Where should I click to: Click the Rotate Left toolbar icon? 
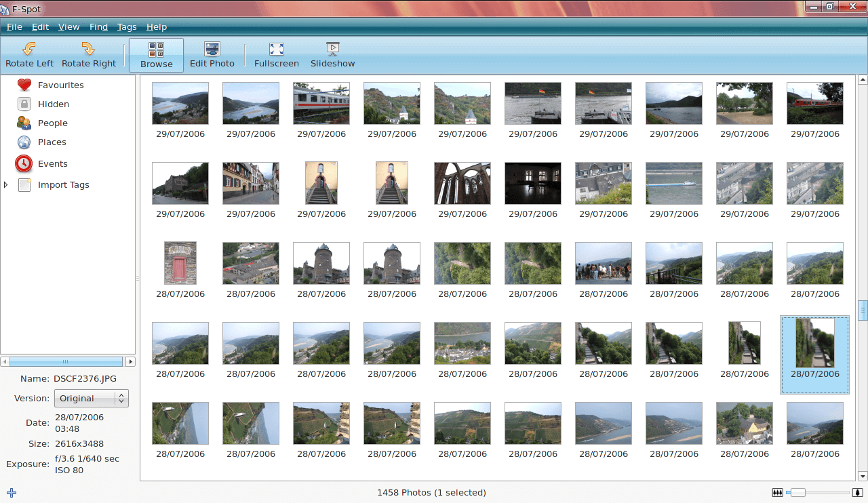coord(29,49)
